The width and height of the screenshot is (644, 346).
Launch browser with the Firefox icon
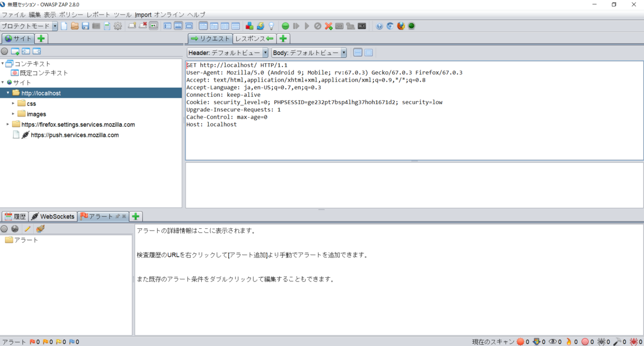[401, 26]
